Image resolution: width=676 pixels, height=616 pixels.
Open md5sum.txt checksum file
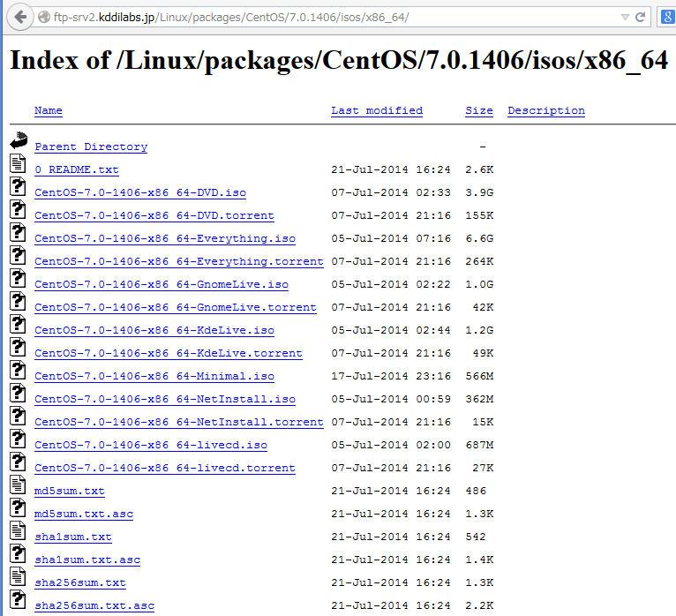(x=70, y=491)
